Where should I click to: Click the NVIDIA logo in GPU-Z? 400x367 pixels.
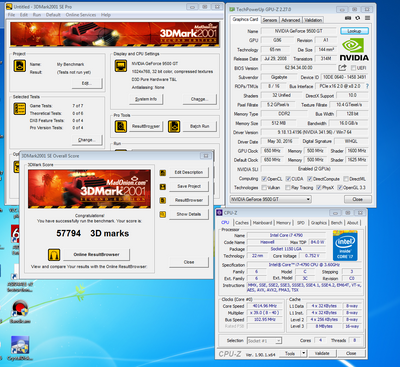tap(354, 50)
